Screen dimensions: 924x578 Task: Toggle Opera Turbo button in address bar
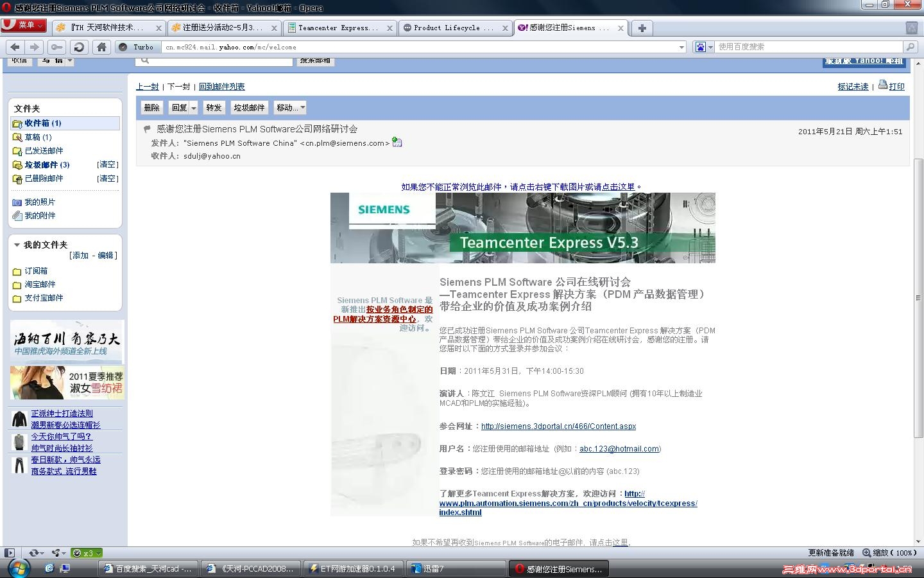[137, 47]
